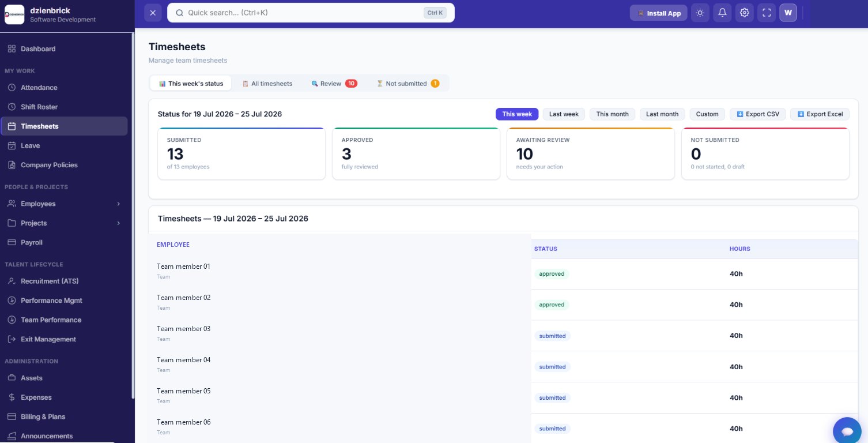This screenshot has height=443, width=868.
Task: Open Performance Mgmt in the sidebar
Action: (x=64, y=301)
